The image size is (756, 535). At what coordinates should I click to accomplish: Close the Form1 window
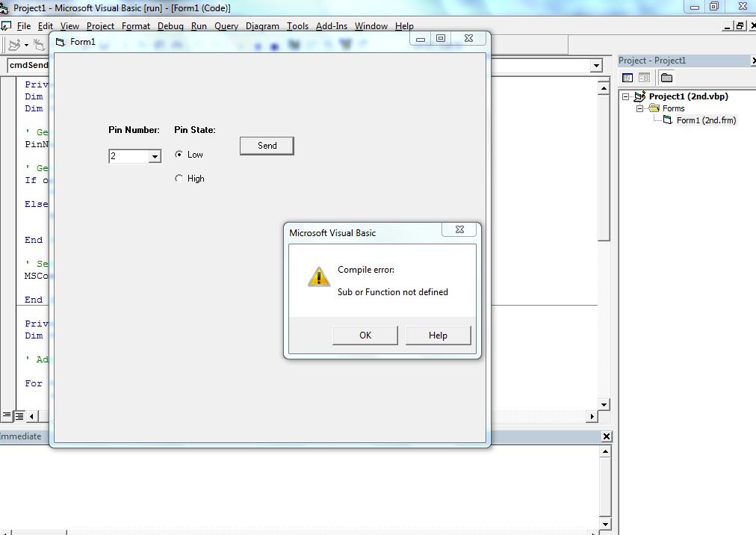[x=468, y=39]
